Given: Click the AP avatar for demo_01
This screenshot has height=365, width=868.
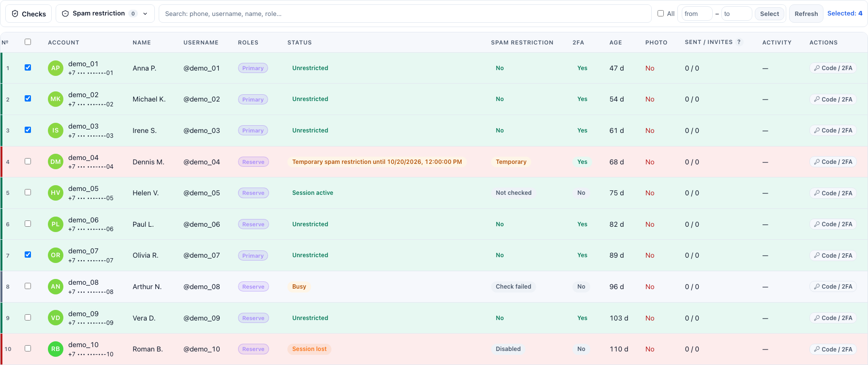Looking at the screenshot, I should [56, 68].
